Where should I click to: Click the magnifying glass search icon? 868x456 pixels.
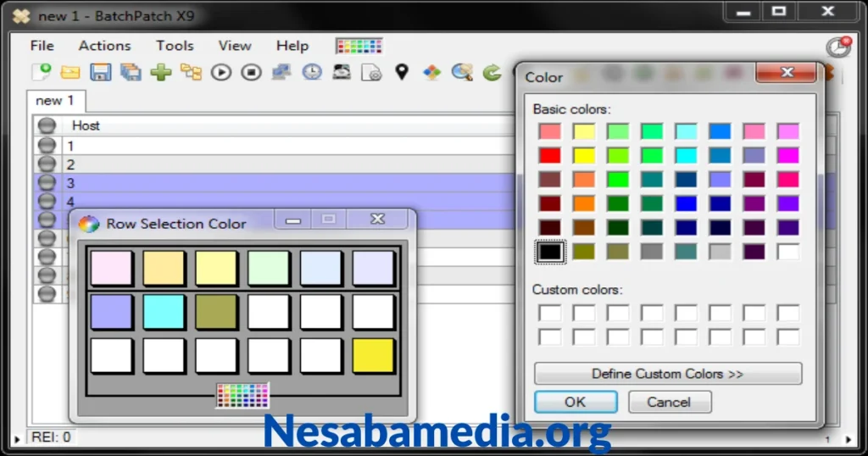[x=462, y=73]
